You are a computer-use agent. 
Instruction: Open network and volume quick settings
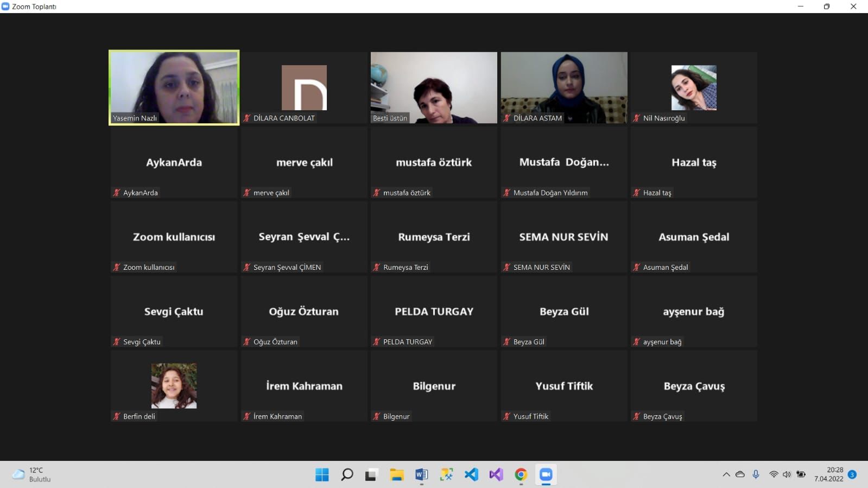point(780,474)
